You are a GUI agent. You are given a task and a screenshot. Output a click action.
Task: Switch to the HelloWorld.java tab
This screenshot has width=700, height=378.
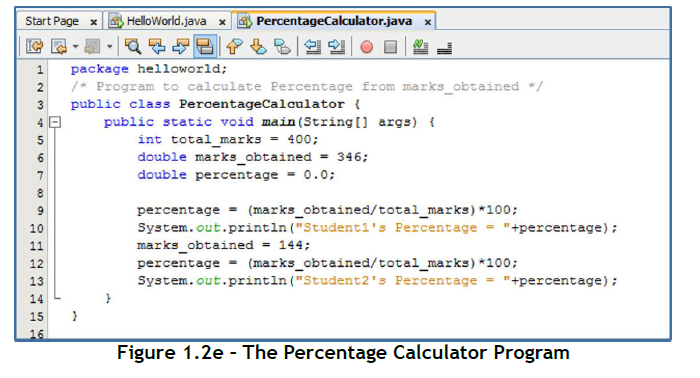coord(166,21)
